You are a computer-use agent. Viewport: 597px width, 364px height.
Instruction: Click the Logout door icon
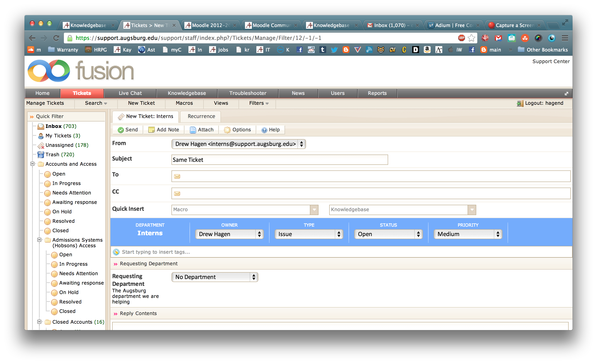click(520, 103)
